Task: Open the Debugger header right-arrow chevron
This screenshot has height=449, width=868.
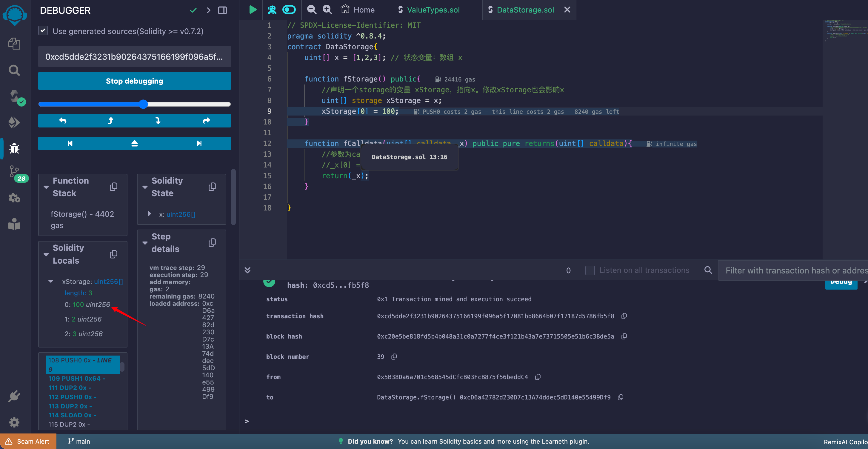Action: [x=209, y=10]
